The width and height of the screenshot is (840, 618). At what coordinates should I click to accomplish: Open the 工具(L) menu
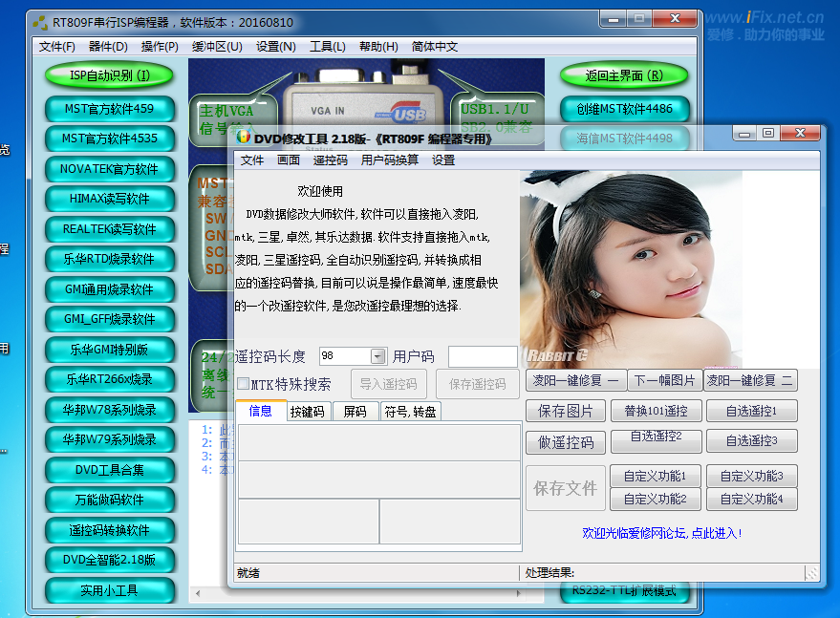pos(328,46)
